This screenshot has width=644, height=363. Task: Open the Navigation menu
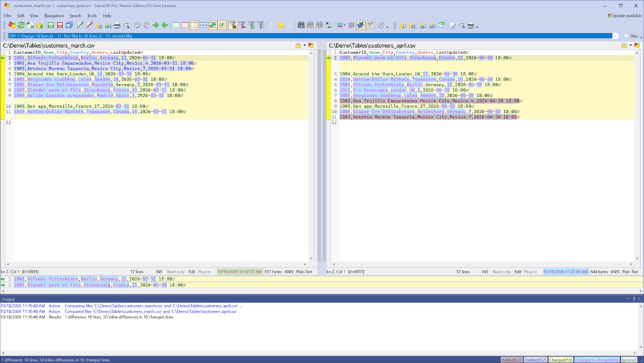tap(54, 15)
